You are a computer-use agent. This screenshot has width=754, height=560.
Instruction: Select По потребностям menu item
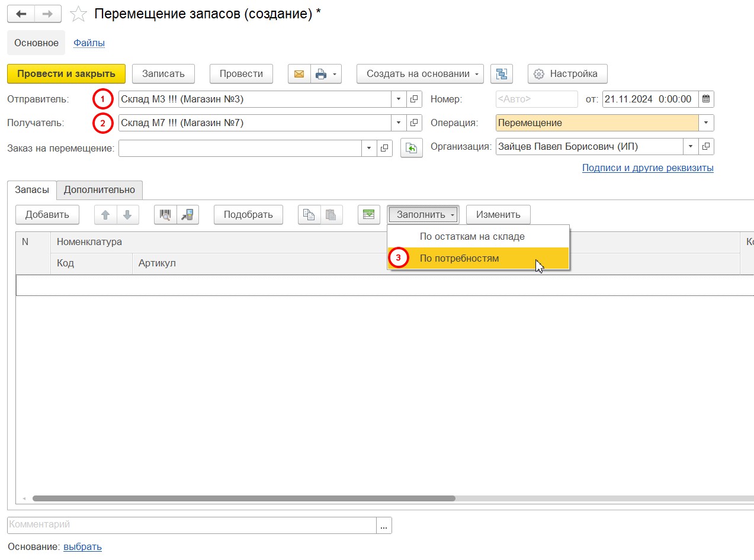459,259
